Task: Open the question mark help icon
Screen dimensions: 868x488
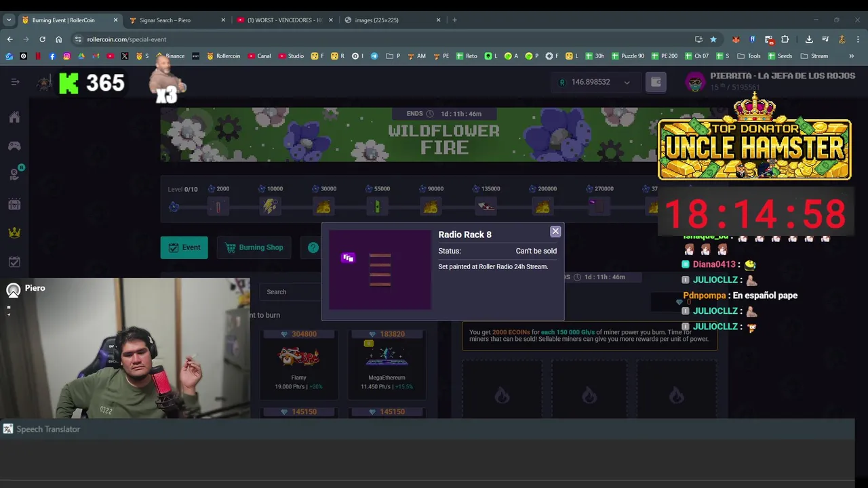Action: 313,247
